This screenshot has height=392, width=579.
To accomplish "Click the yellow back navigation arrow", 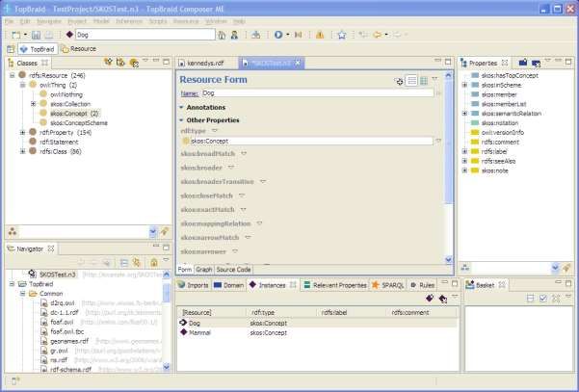I will (377, 35).
